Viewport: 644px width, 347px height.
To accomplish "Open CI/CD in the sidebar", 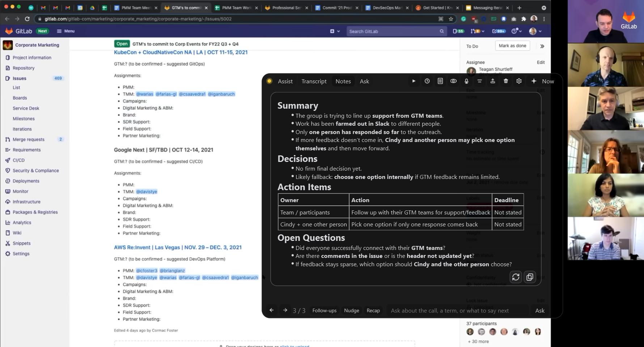I will tap(18, 160).
